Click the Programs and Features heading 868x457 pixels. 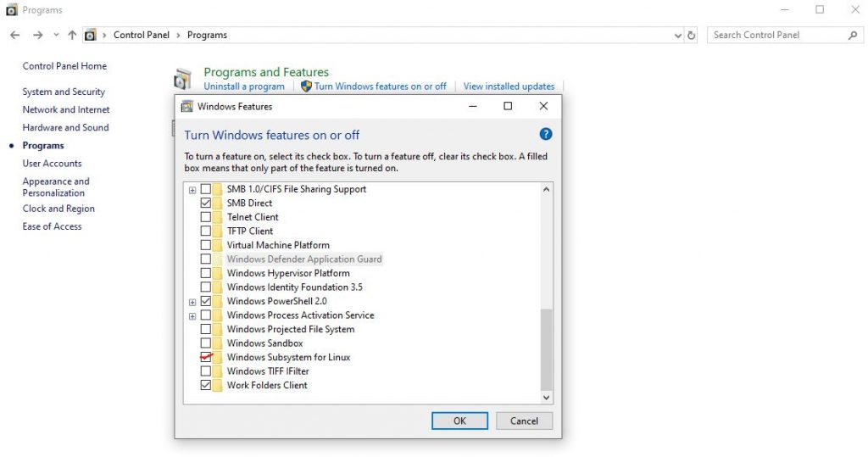266,72
